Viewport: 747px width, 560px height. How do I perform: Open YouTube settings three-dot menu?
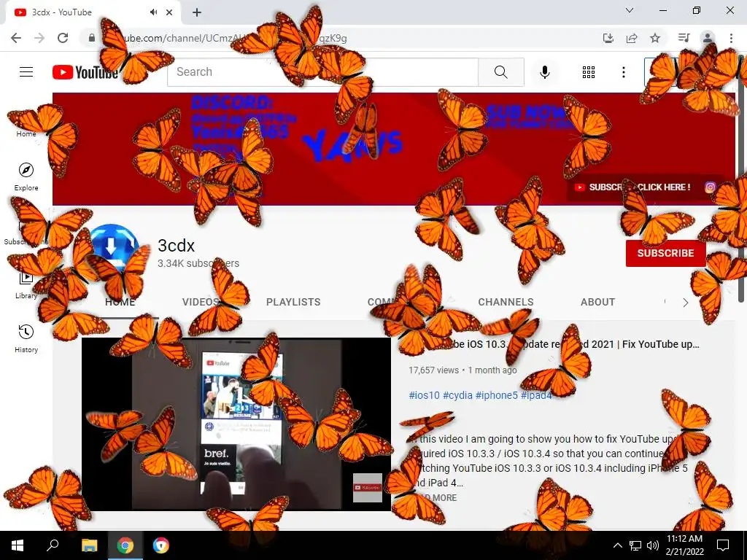[624, 72]
